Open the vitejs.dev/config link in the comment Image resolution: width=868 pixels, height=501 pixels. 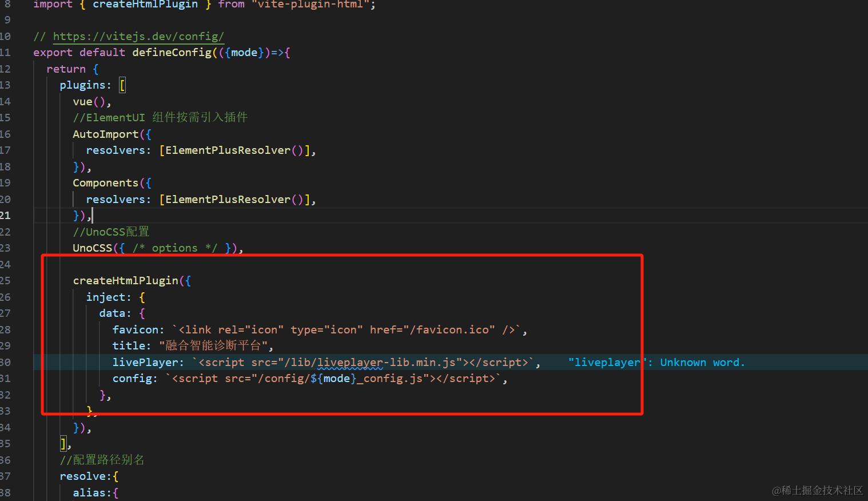(138, 36)
